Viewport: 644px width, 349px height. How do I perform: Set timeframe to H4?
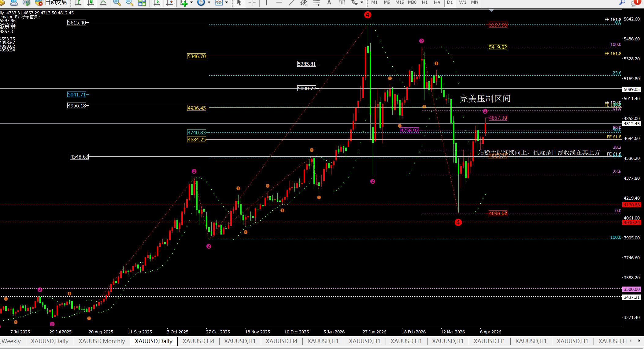tap(437, 2)
